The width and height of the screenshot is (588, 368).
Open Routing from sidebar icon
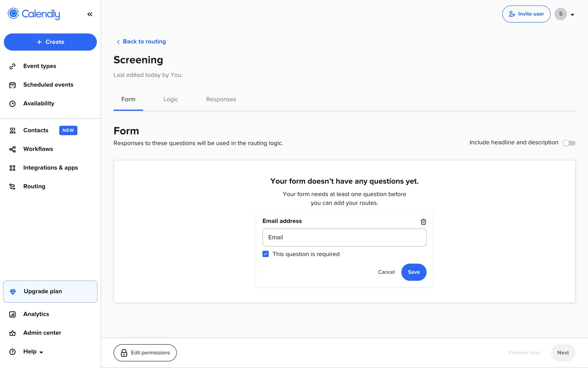12,186
